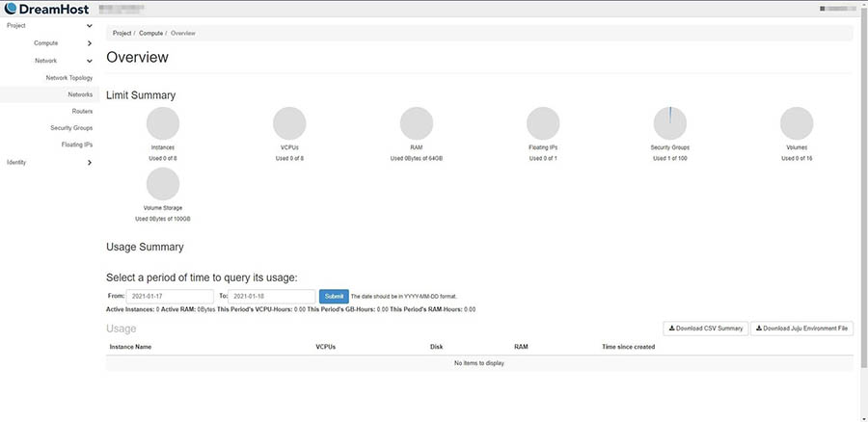Click the VCPUs usage pie chart
The height and width of the screenshot is (422, 868).
[289, 123]
